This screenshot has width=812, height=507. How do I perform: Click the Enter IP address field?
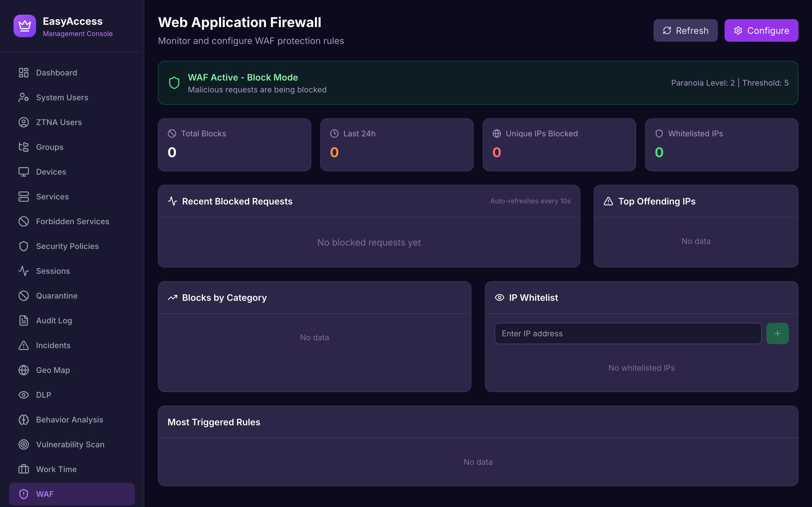(627, 333)
